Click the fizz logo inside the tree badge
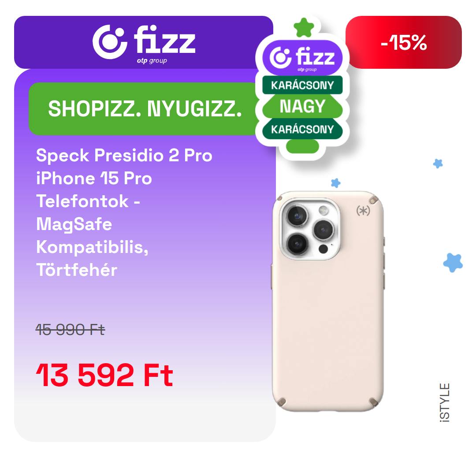Image resolution: width=476 pixels, height=476 pixels. 302,58
